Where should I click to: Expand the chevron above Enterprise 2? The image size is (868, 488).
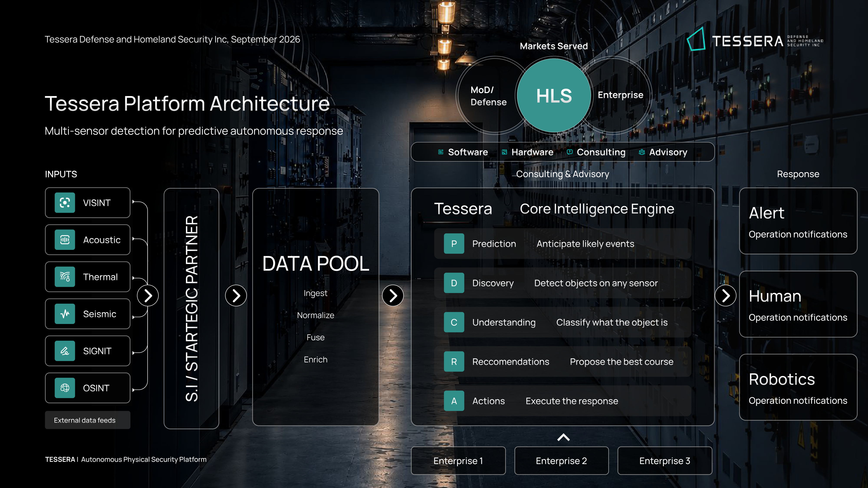(x=563, y=437)
